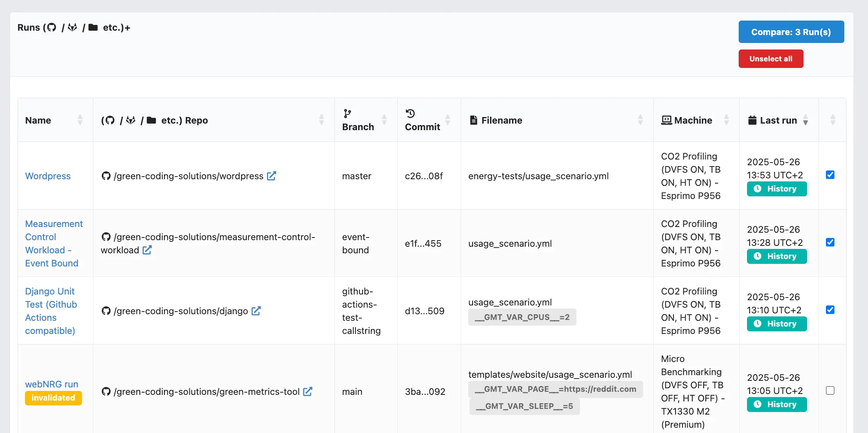Screen dimensions: 868x433
Task: Open the webNRG run link
Action: 52,384
